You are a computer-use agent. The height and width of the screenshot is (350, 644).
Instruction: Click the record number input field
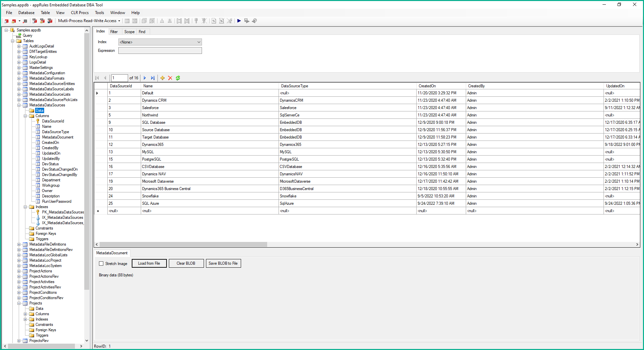pos(119,78)
